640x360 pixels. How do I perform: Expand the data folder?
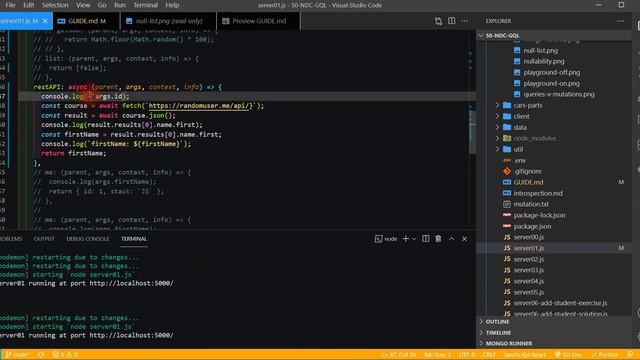click(x=520, y=127)
